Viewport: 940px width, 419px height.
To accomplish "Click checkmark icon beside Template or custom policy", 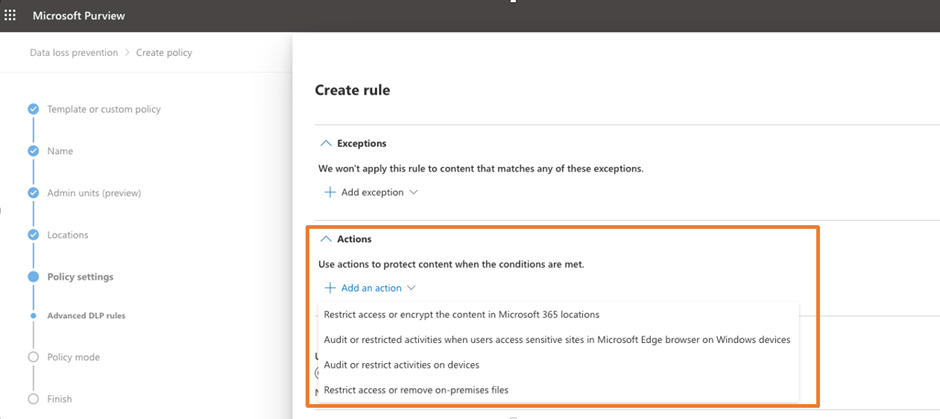I will (34, 109).
